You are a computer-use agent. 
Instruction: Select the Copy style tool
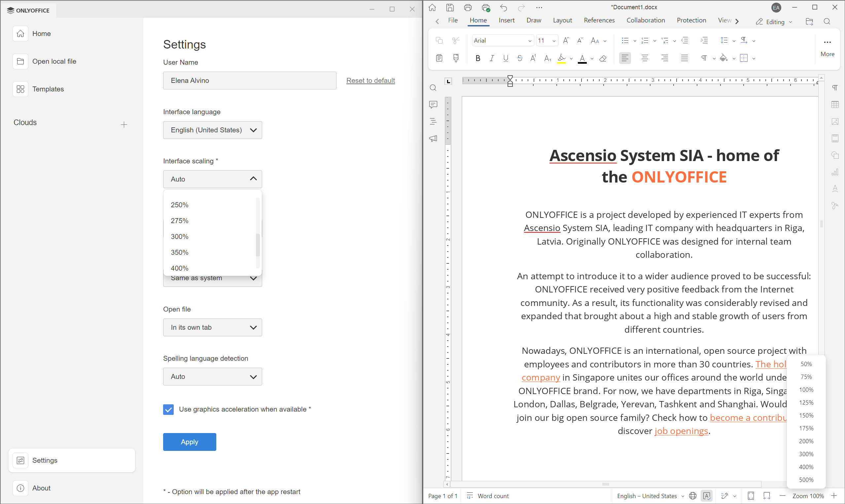456,58
